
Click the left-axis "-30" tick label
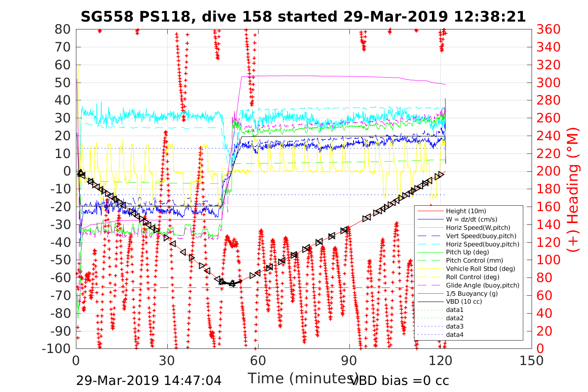[61, 224]
